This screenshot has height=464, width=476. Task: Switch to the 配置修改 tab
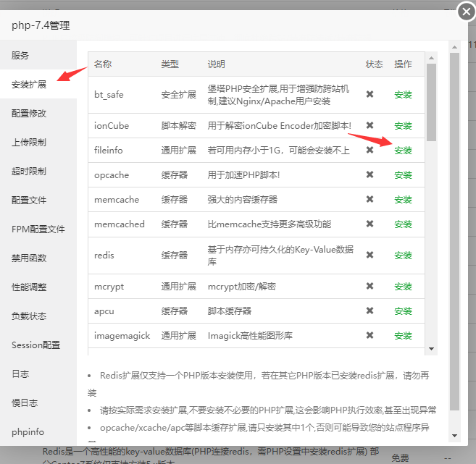tap(38, 113)
